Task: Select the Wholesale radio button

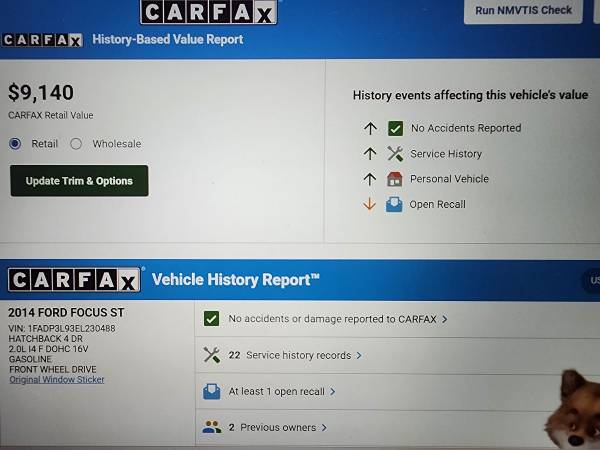Action: (76, 144)
